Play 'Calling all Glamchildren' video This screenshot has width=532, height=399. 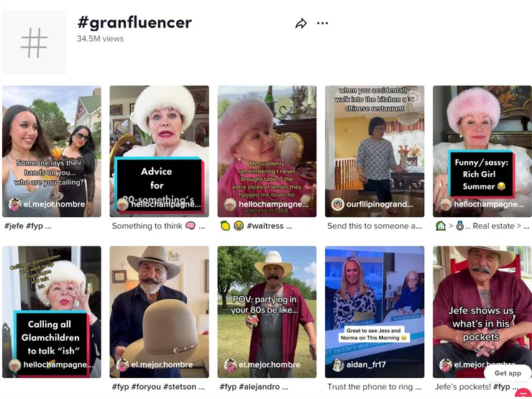pyautogui.click(x=52, y=312)
